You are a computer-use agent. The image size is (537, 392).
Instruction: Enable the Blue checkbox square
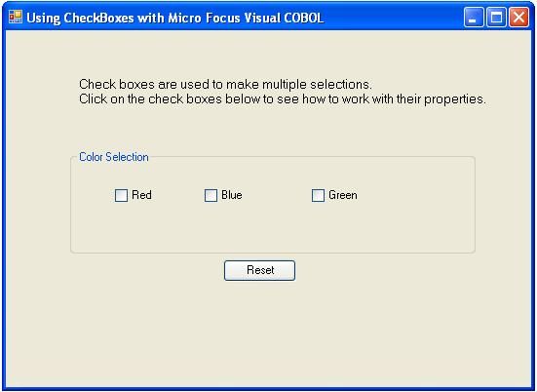click(x=211, y=195)
